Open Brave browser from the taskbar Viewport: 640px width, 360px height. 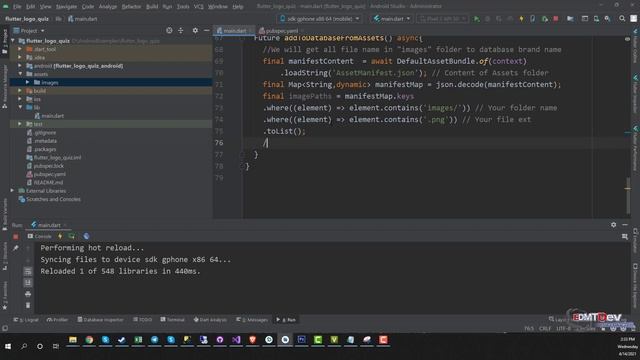click(x=252, y=340)
